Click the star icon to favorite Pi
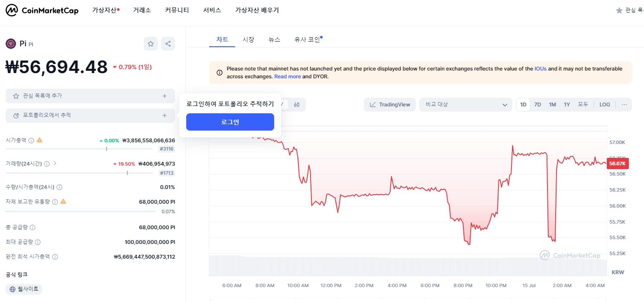This screenshot has width=644, height=301. pos(150,43)
